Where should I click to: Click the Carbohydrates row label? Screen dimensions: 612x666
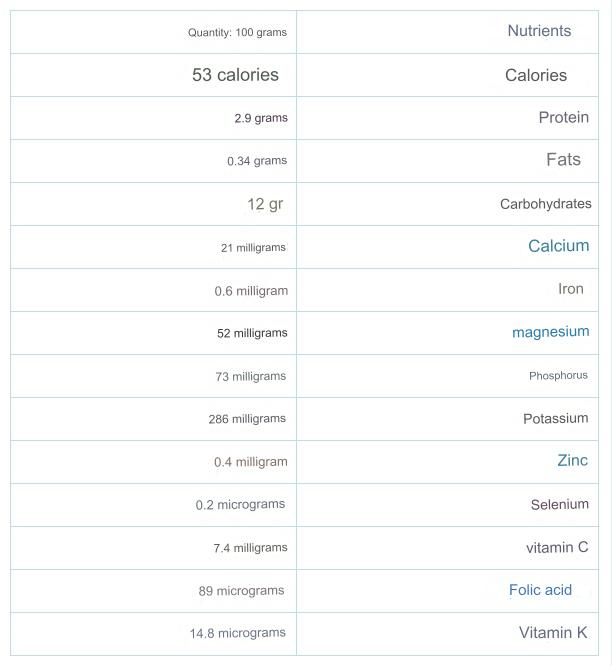pyautogui.click(x=545, y=204)
